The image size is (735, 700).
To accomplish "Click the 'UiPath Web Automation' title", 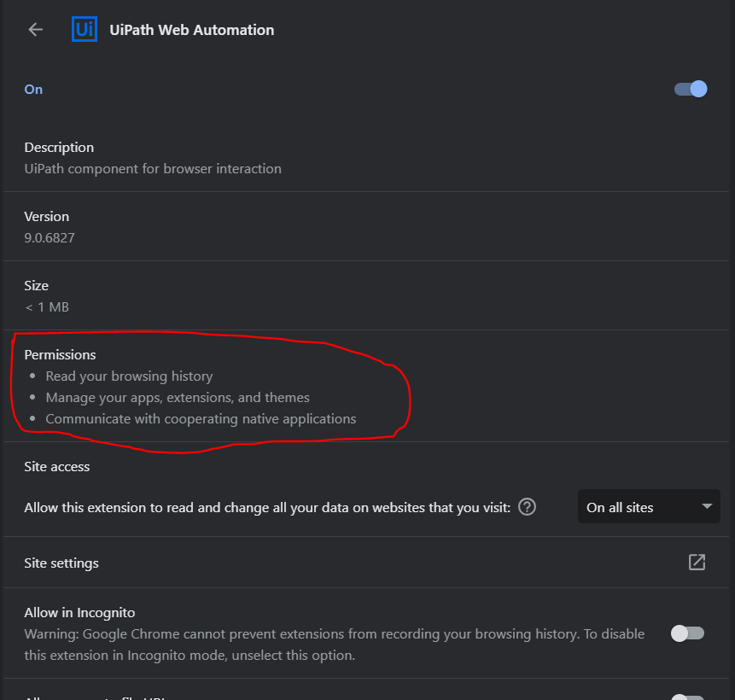I will 192,30.
